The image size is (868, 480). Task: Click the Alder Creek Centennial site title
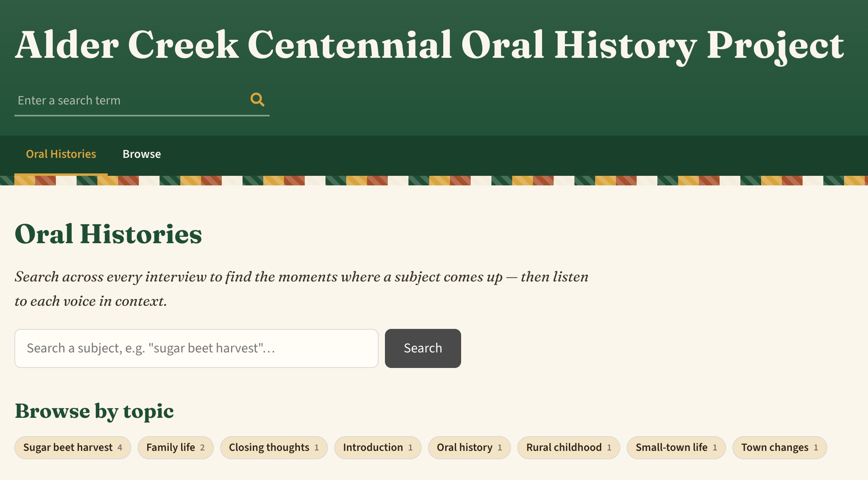tap(430, 46)
